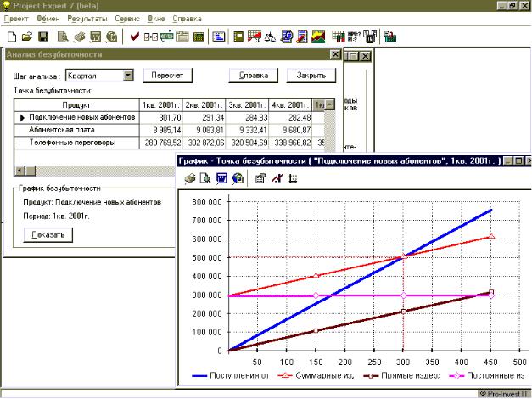532x399 pixels.
Task: Toggle the chart axes grid icon
Action: click(x=293, y=178)
